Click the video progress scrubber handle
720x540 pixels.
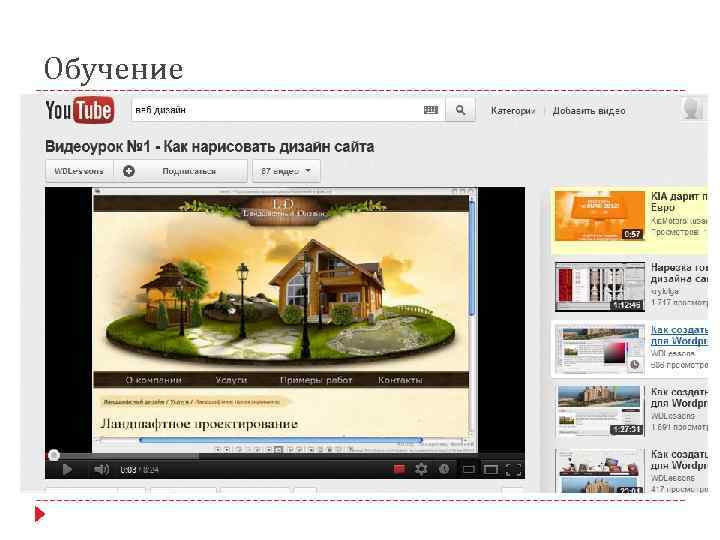pos(54,456)
